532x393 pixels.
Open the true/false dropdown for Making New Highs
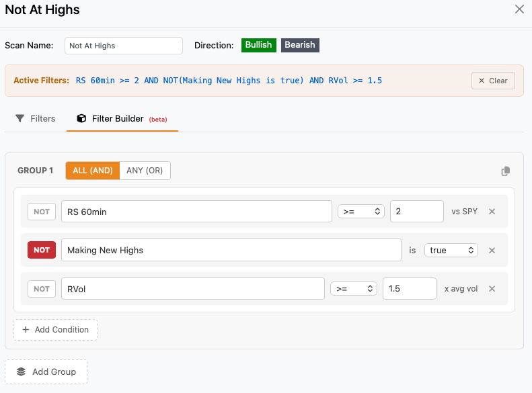(451, 251)
